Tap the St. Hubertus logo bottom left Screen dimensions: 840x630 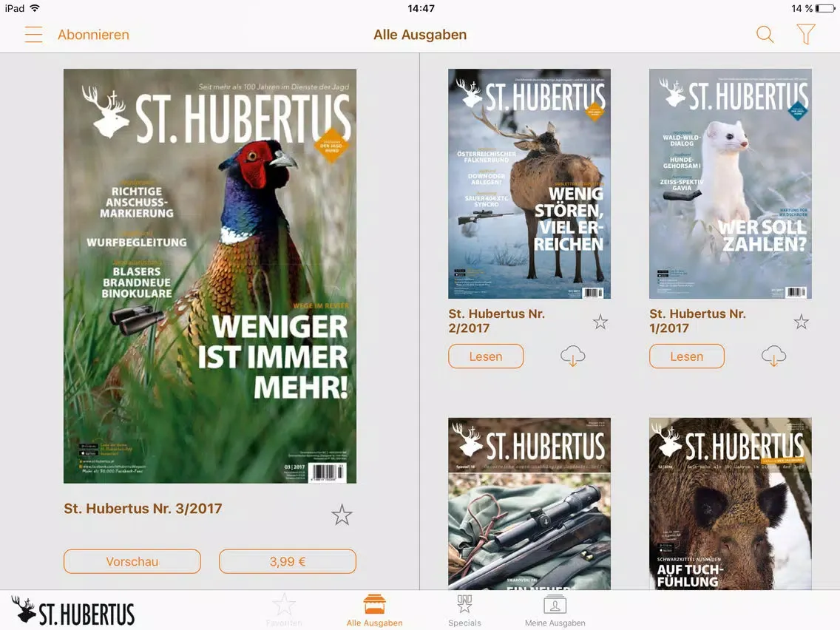tap(73, 611)
